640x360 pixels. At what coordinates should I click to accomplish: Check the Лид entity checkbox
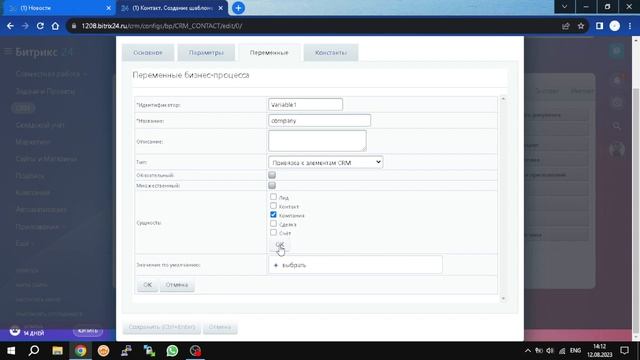click(x=273, y=197)
